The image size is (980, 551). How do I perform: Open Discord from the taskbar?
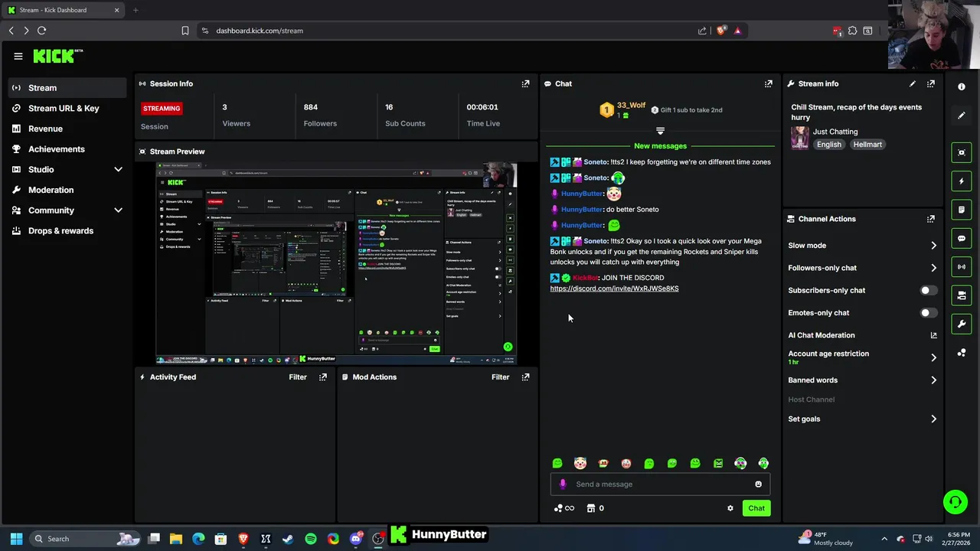[x=355, y=539]
